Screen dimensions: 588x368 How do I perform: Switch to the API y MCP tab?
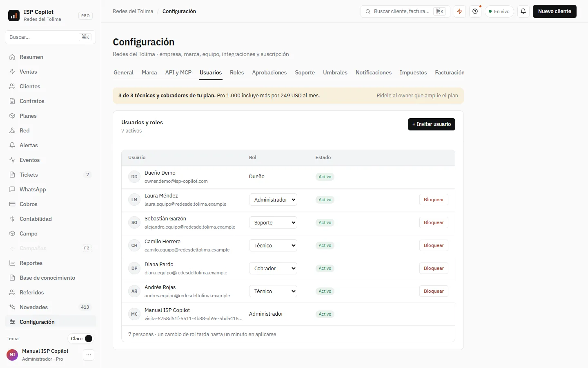point(178,72)
